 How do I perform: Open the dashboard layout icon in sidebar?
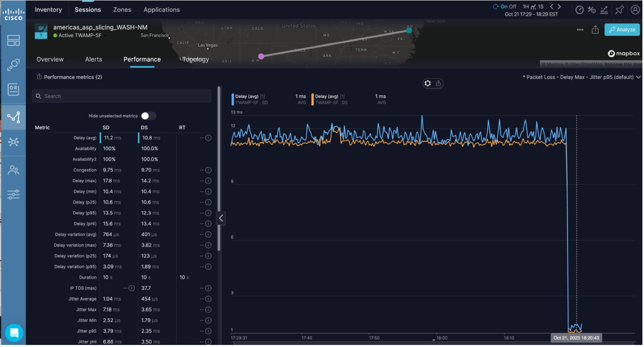[14, 40]
